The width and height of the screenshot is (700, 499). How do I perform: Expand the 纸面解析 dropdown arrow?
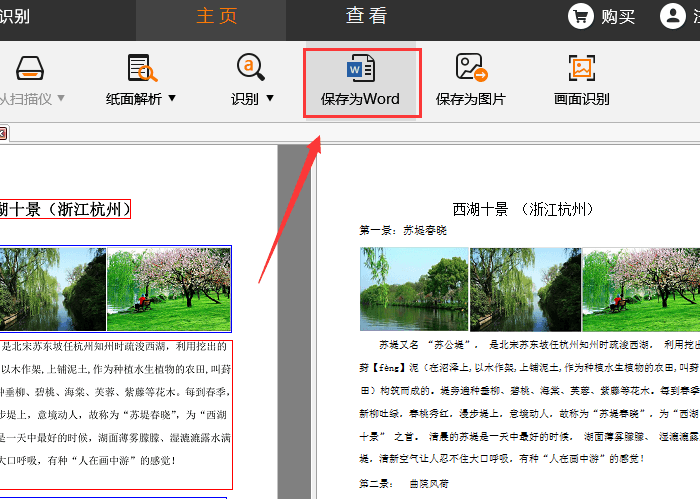tap(172, 99)
